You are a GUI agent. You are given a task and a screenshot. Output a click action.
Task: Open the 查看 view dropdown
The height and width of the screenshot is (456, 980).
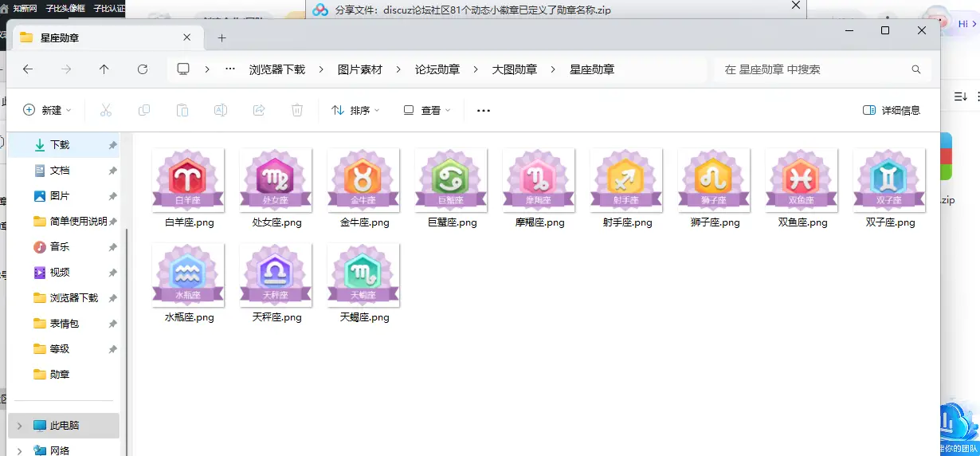tap(427, 110)
